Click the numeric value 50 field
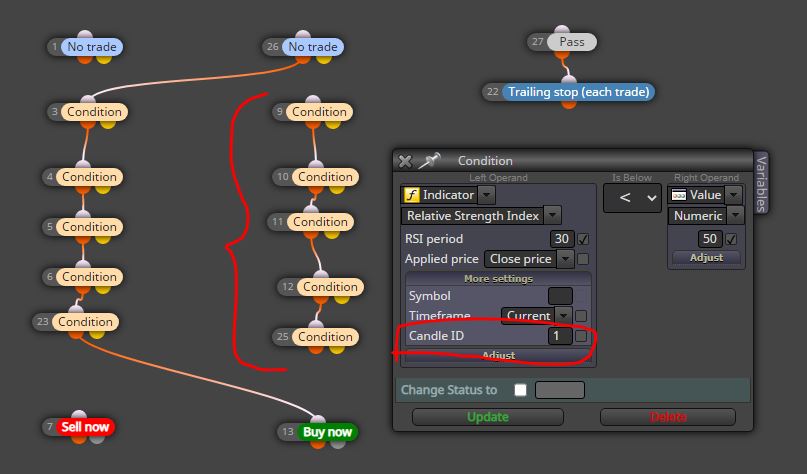Image resolution: width=807 pixels, height=474 pixels. (x=710, y=239)
